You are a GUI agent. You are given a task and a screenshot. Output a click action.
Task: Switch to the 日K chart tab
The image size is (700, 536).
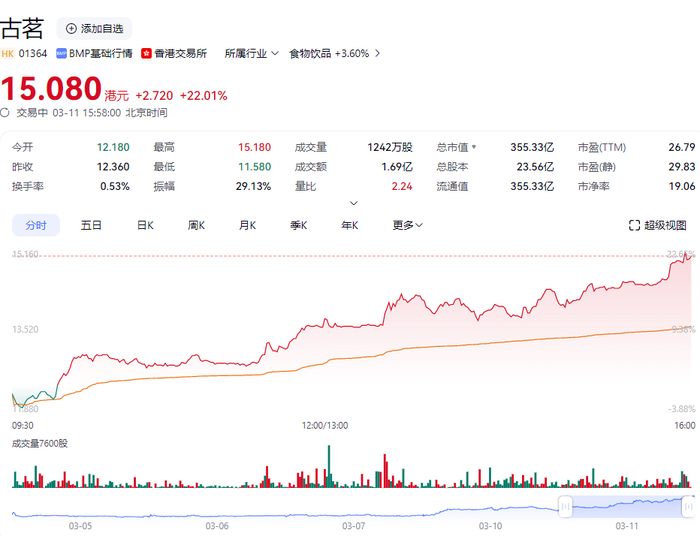pyautogui.click(x=145, y=225)
